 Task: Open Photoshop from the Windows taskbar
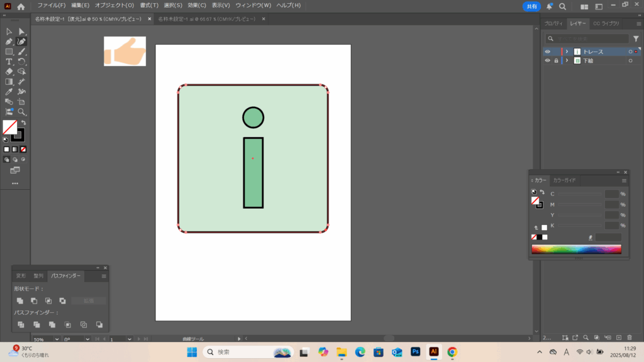coord(415,352)
